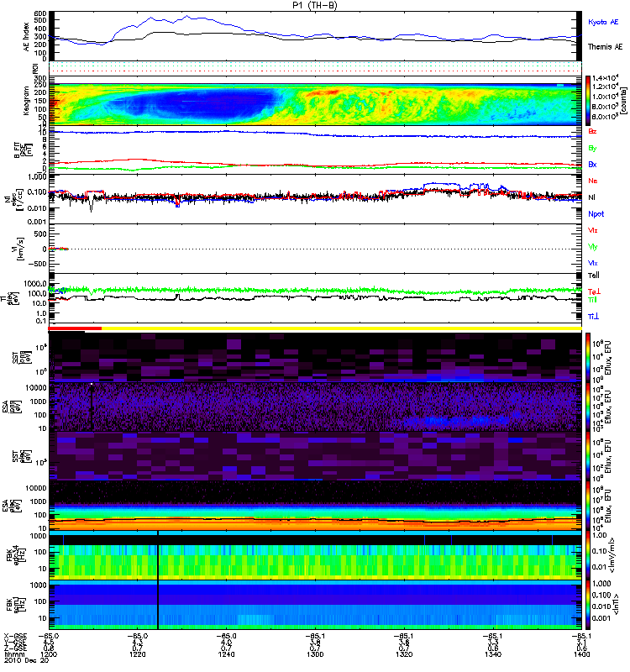The height and width of the screenshot is (672, 630).
Task: Click the FBK mV/m color bar
Action: [x=588, y=555]
